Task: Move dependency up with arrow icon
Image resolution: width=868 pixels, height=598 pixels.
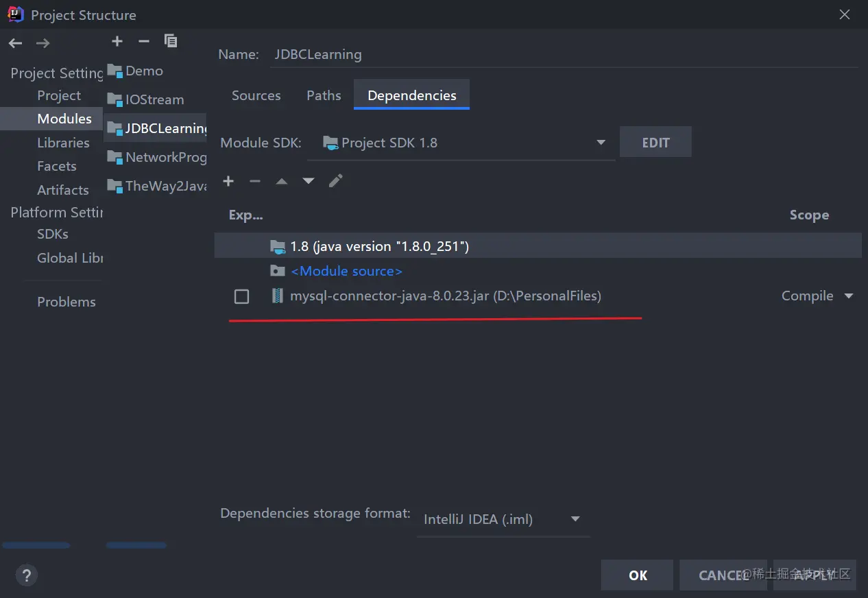Action: click(282, 181)
